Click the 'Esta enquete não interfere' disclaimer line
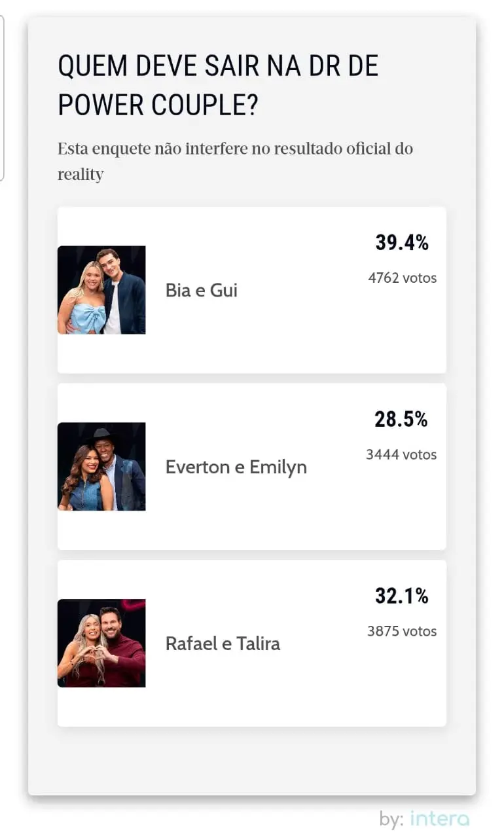 (x=235, y=149)
